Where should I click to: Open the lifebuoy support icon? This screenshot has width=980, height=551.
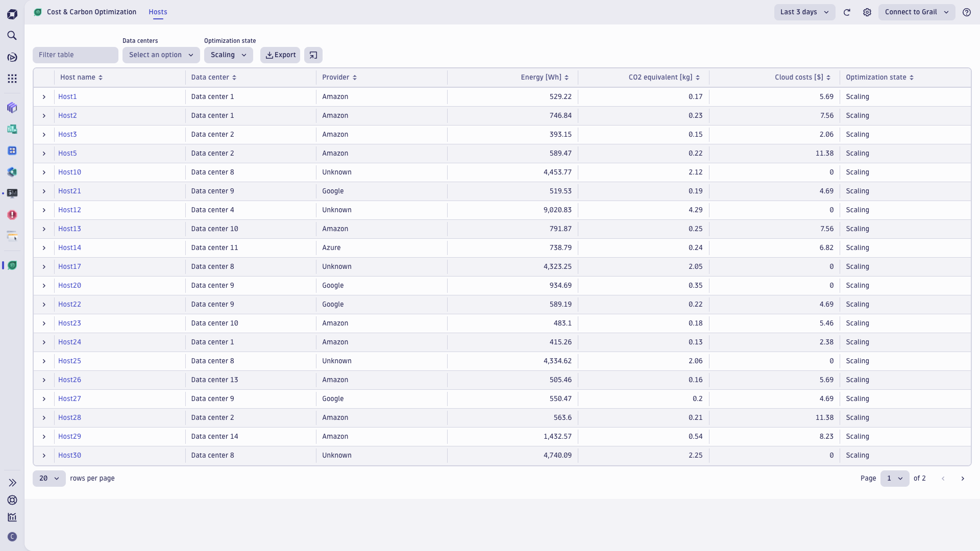12,500
